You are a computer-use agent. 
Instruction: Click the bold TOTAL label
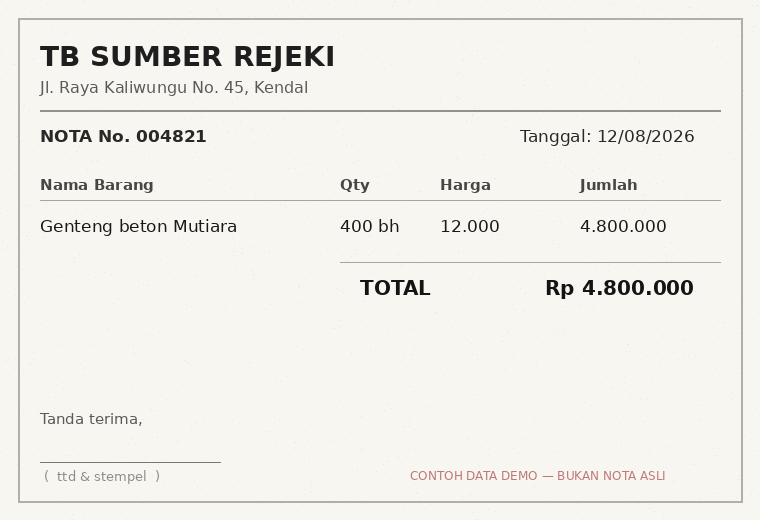click(x=395, y=288)
